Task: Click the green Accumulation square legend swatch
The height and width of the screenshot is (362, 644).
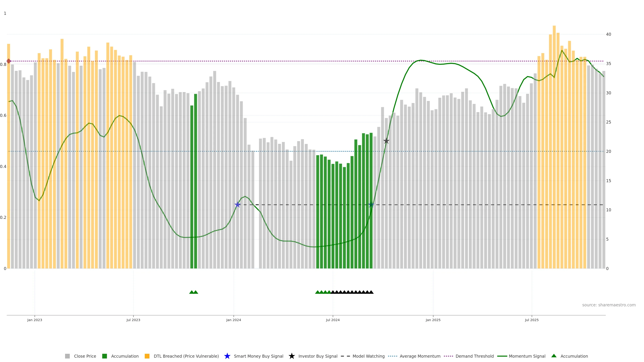Action: tap(104, 356)
